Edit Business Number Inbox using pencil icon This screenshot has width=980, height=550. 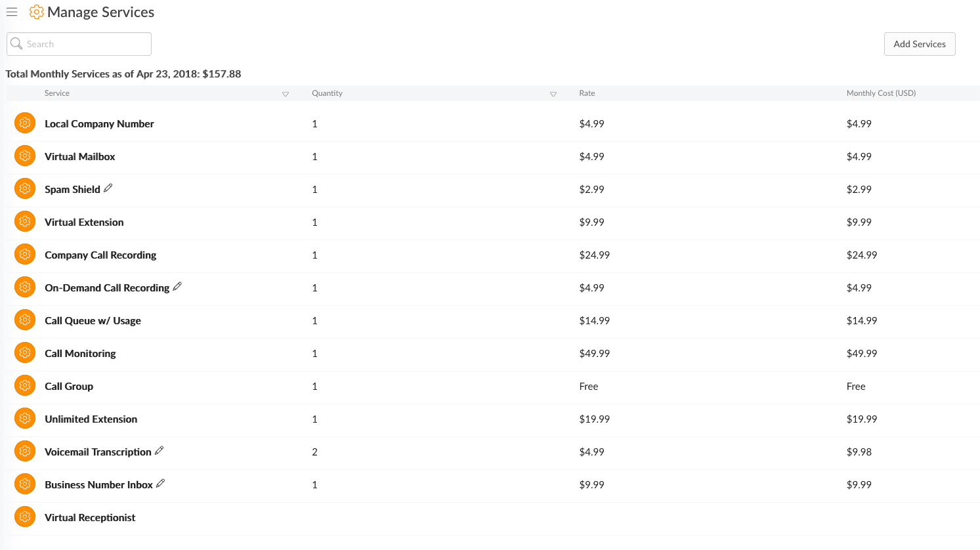160,484
